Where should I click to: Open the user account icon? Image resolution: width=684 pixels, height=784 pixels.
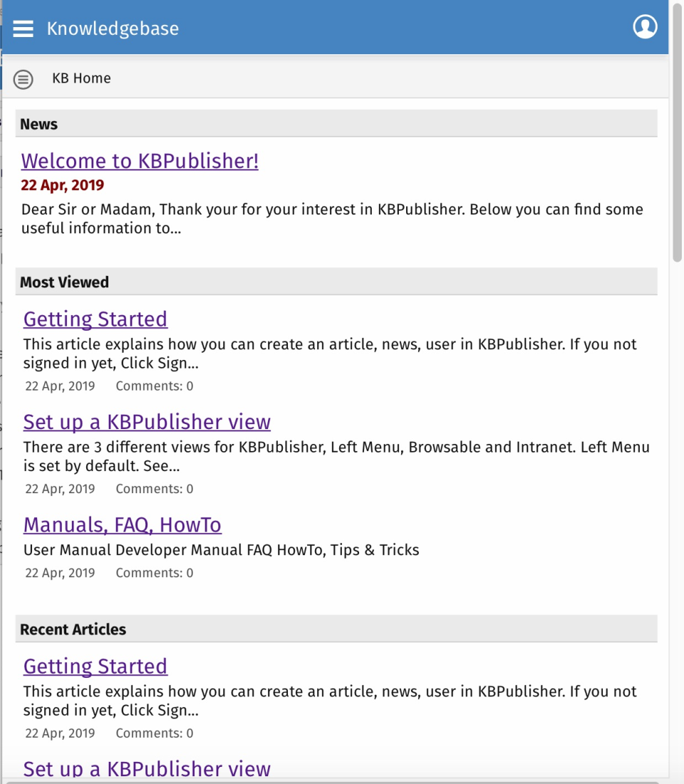click(645, 26)
